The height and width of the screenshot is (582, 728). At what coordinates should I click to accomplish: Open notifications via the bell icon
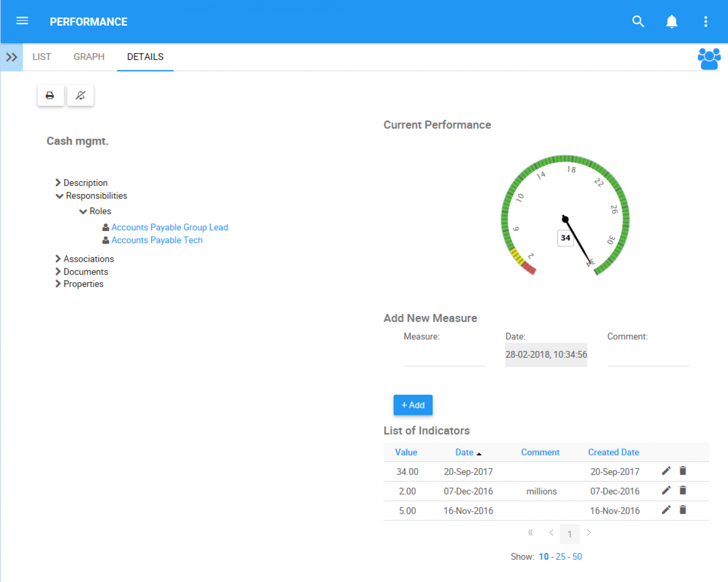(x=672, y=21)
